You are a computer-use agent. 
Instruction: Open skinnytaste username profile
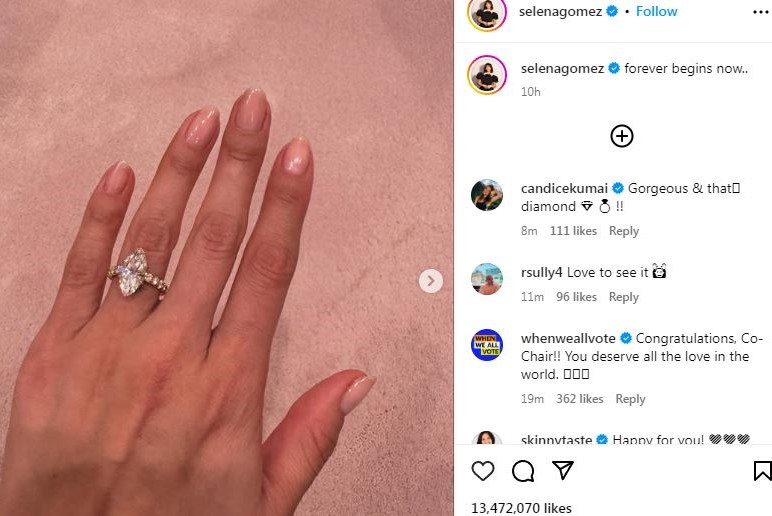coord(556,439)
